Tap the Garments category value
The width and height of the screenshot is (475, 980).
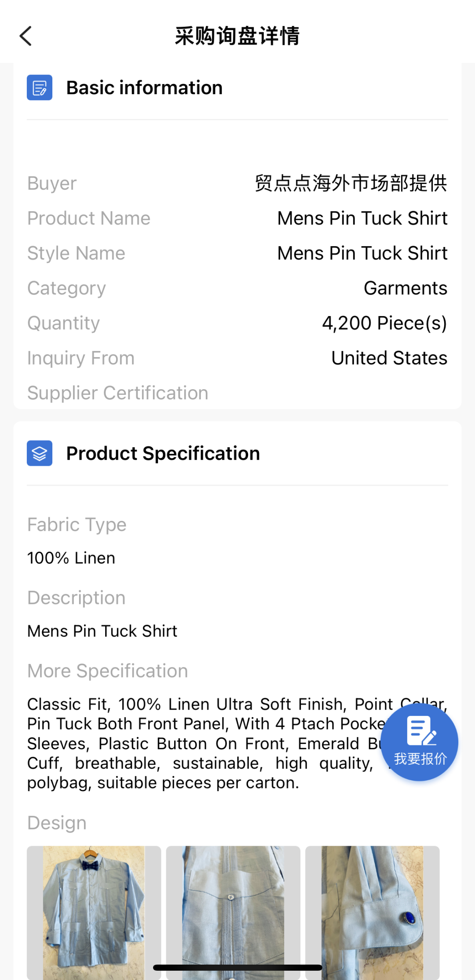pyautogui.click(x=405, y=288)
